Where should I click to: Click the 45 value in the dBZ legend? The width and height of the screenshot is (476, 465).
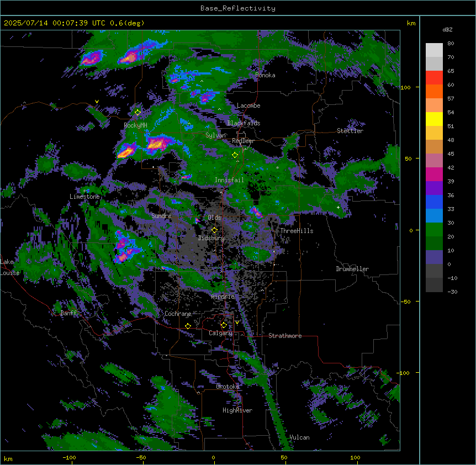point(451,154)
